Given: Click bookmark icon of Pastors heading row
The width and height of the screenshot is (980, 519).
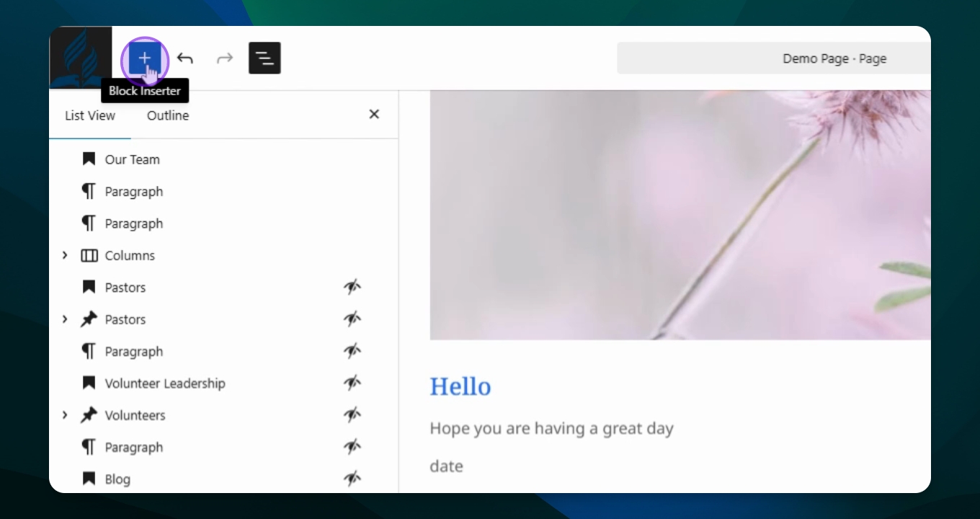Looking at the screenshot, I should pos(89,287).
